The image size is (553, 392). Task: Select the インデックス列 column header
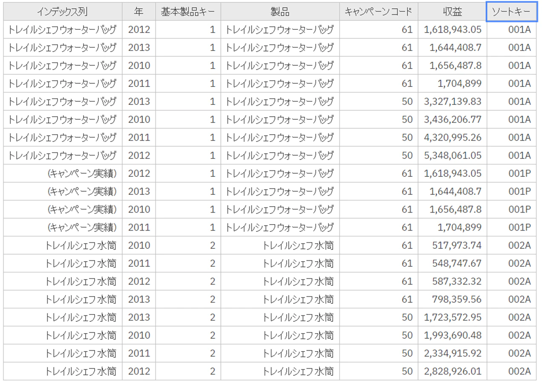(x=63, y=12)
